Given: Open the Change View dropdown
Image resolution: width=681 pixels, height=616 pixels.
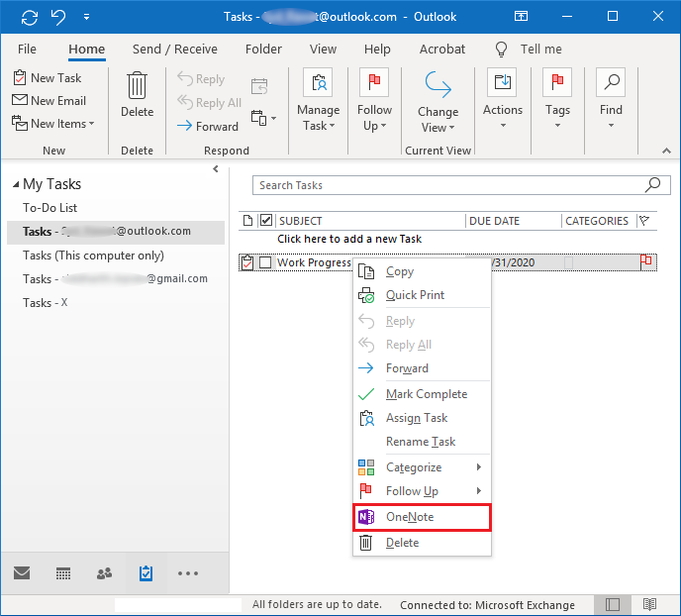Looking at the screenshot, I should [438, 102].
